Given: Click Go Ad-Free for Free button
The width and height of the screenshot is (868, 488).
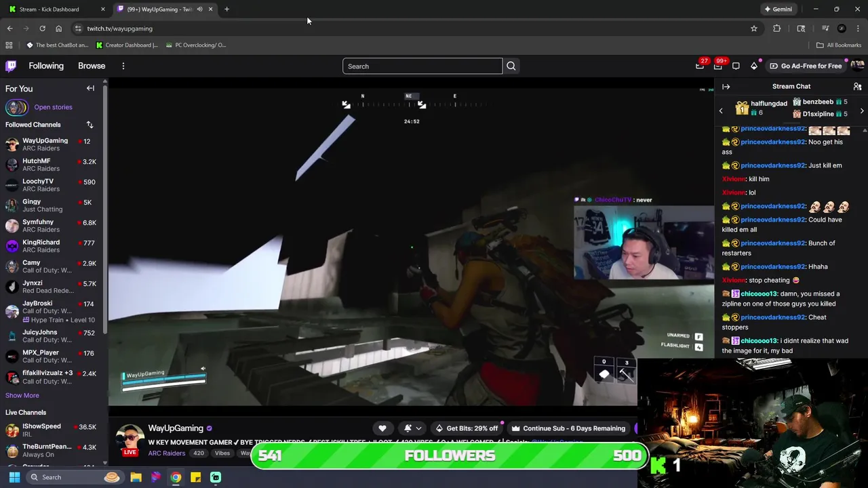Looking at the screenshot, I should coord(806,66).
